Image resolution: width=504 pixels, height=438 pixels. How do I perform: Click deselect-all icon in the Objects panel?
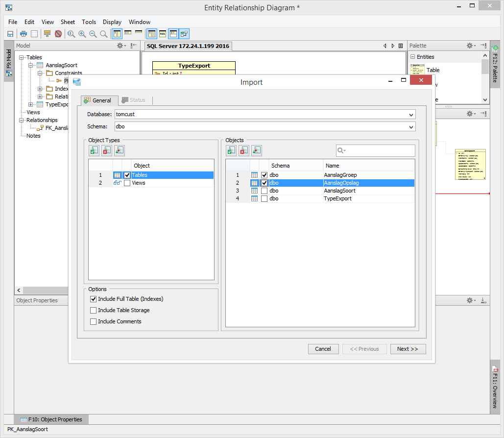coord(243,151)
